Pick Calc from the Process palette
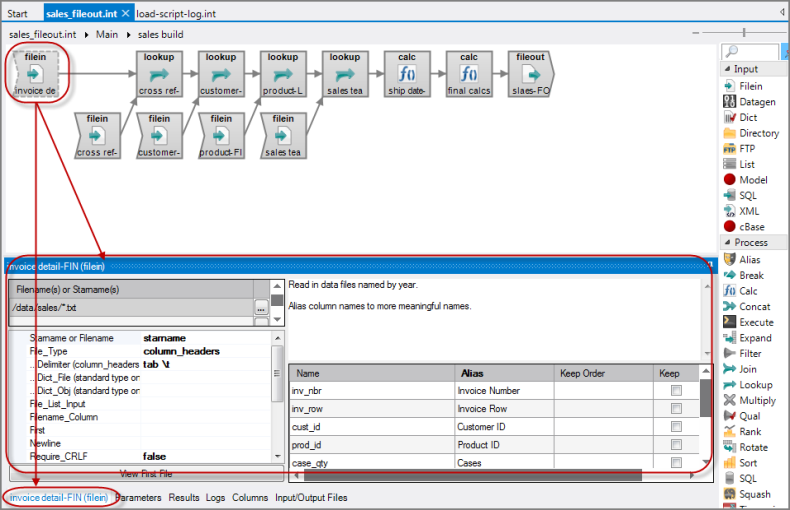790x510 pixels. coord(741,291)
